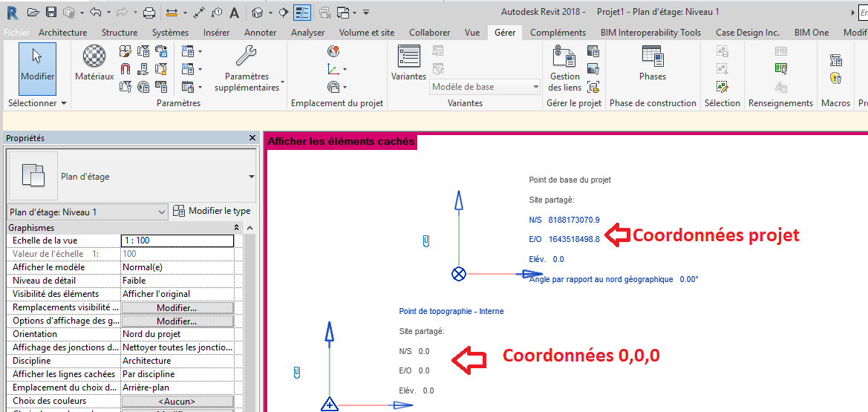
Task: Open Customize Quick Access Toolbar arrow
Action: point(366,12)
